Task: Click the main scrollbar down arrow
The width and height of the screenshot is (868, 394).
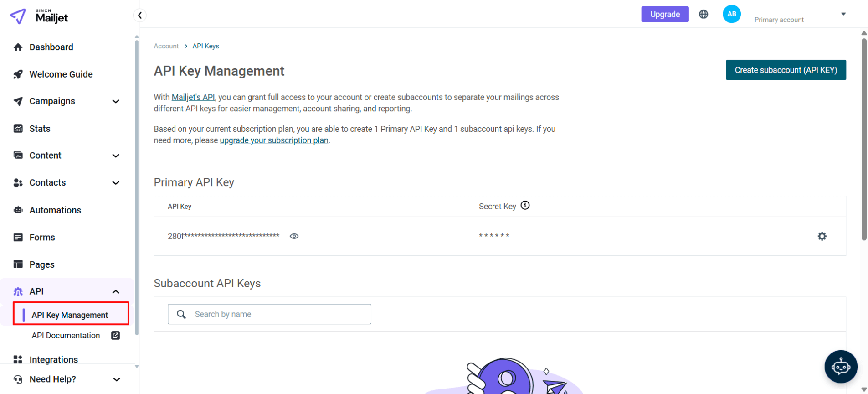Action: pos(864,389)
